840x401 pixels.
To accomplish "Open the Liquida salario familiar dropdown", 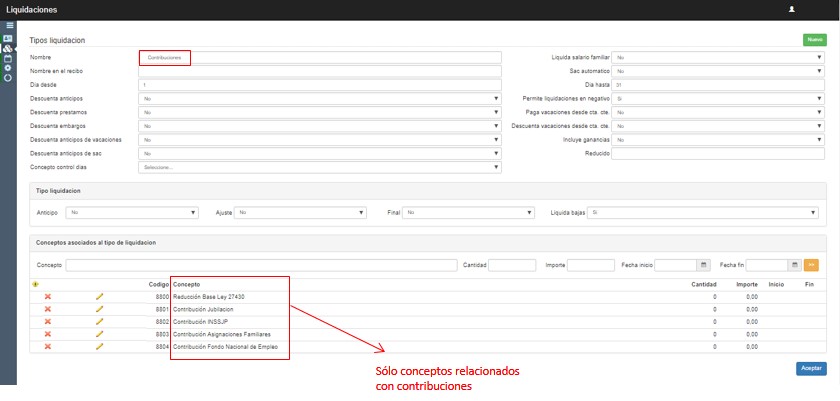I will [x=719, y=58].
